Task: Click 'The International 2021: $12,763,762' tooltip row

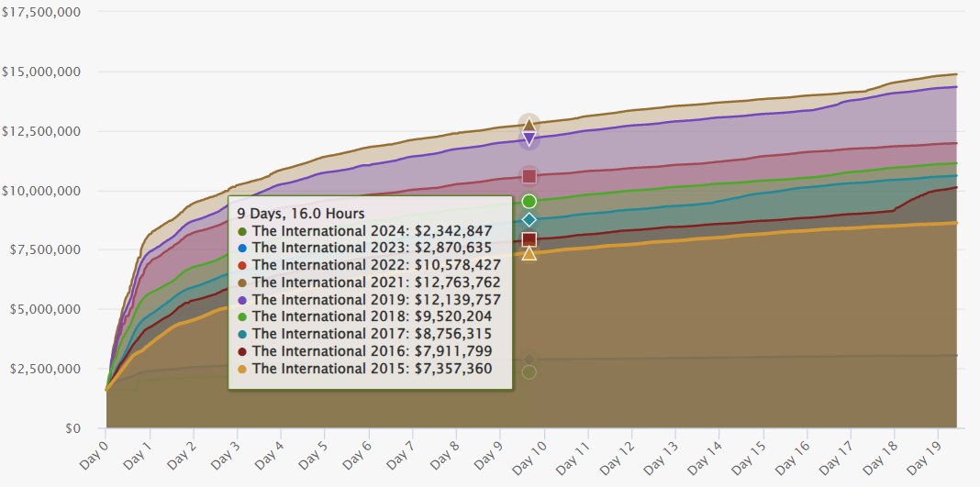Action: (370, 282)
